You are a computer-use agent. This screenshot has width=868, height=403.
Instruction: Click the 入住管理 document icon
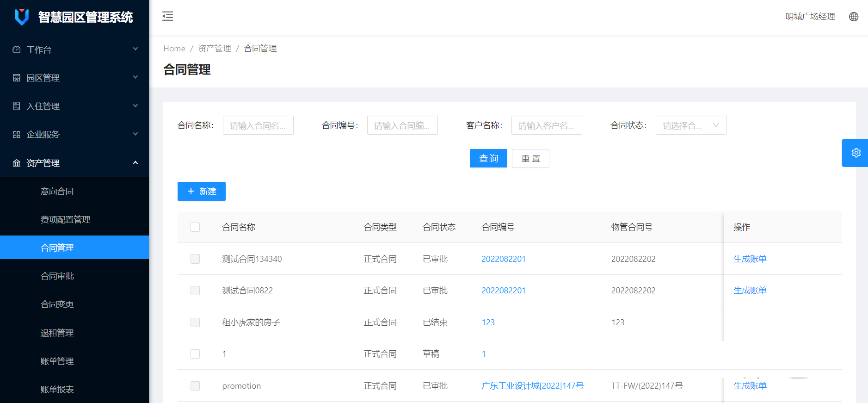point(17,106)
